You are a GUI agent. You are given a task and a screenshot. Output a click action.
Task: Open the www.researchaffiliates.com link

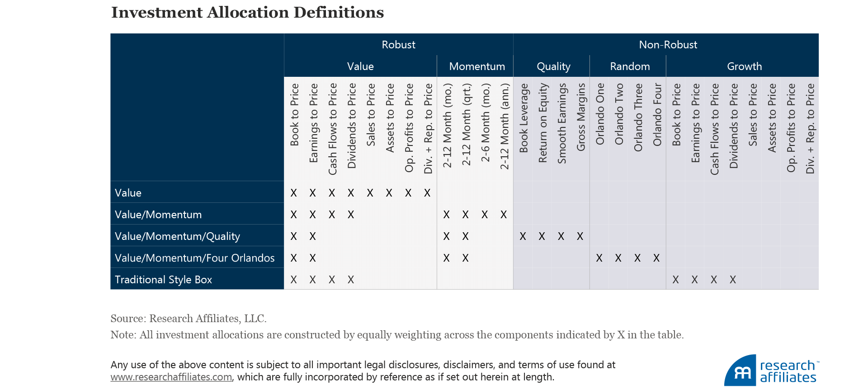[x=171, y=377]
